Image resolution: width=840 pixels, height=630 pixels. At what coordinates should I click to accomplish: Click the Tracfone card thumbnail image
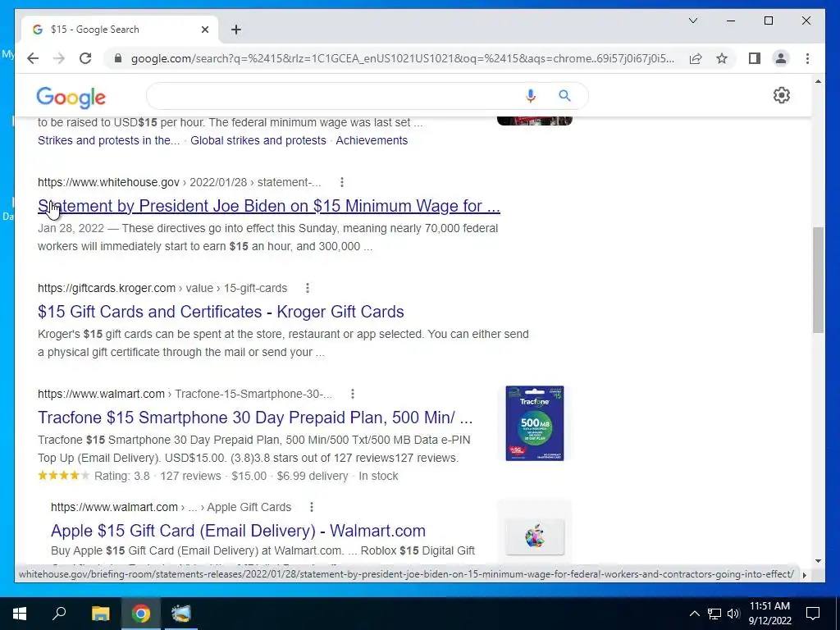pyautogui.click(x=535, y=423)
